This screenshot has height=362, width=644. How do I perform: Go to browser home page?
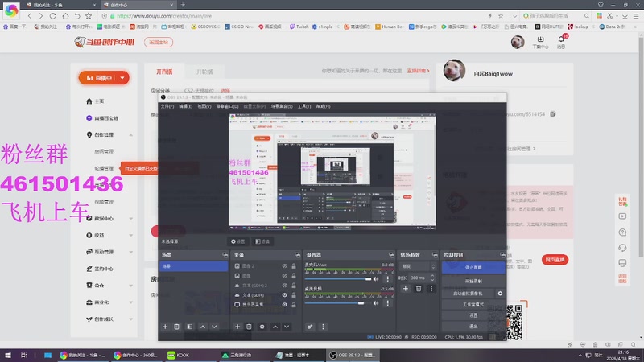[x=65, y=16]
